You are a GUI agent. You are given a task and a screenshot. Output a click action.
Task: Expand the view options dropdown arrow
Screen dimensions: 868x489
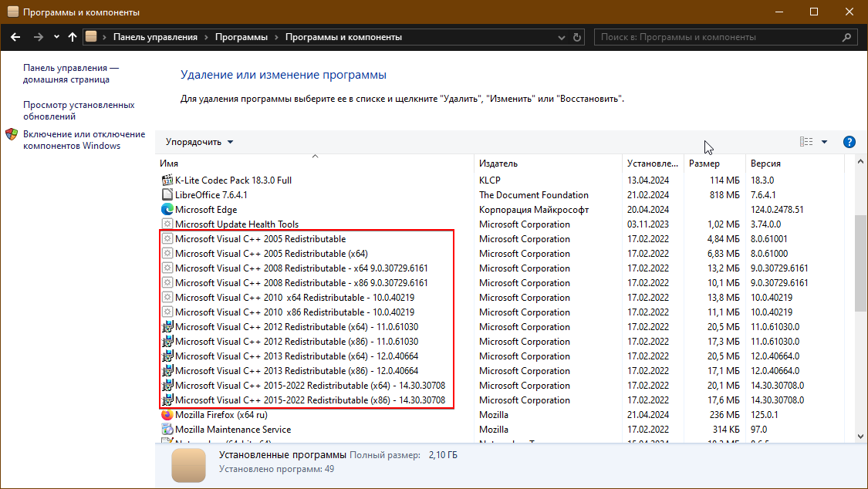tap(824, 142)
